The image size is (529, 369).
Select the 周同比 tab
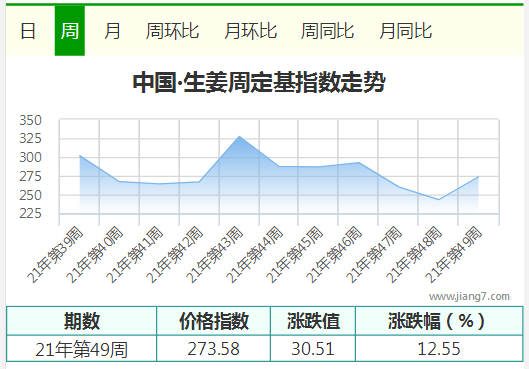pos(328,31)
